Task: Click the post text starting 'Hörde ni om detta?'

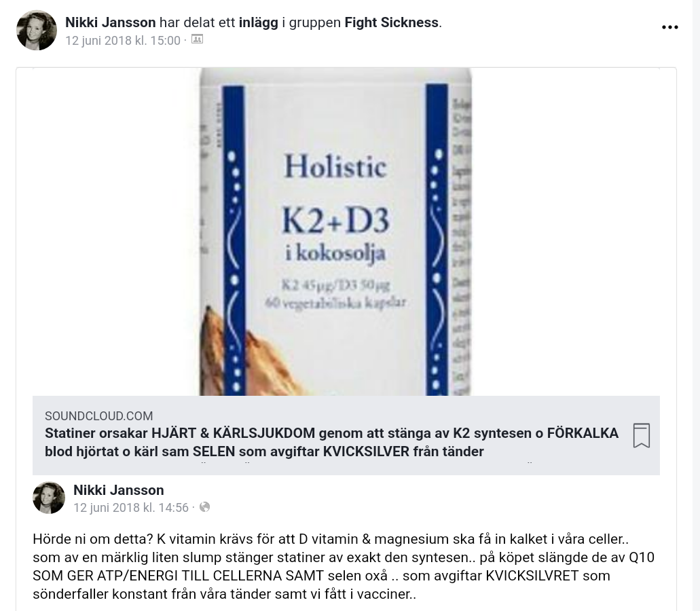Action: coord(344,566)
